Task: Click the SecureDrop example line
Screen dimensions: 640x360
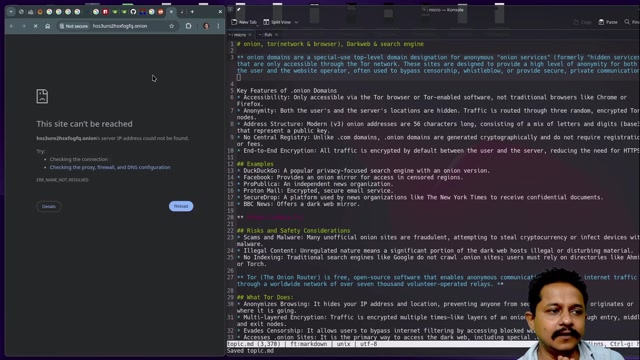Action: pos(420,198)
